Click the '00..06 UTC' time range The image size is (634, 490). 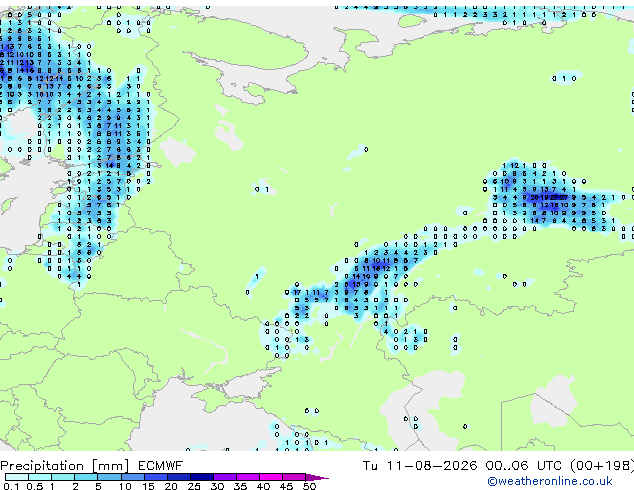[524, 466]
